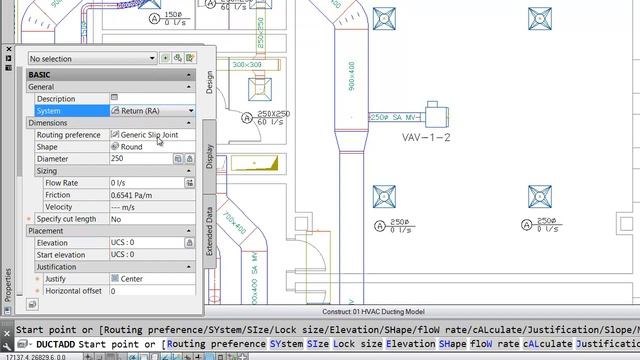Open the No selection object type dropdown

coord(92,58)
